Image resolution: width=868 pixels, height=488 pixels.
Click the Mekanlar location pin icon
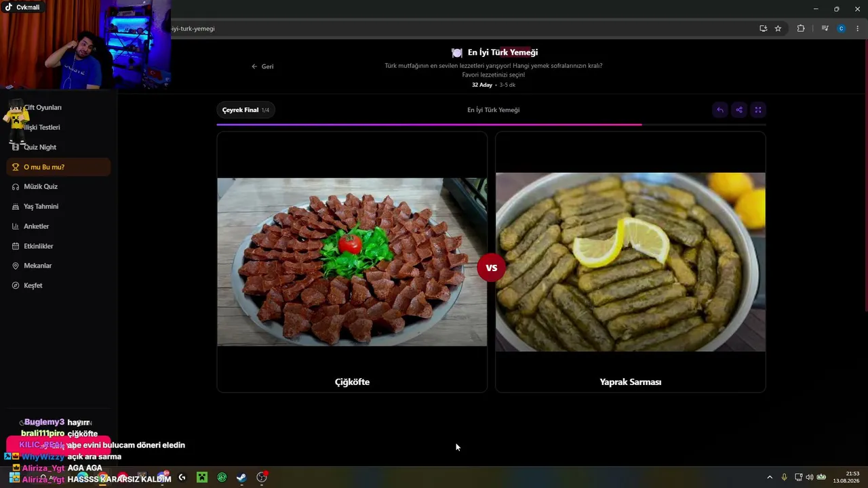16,266
